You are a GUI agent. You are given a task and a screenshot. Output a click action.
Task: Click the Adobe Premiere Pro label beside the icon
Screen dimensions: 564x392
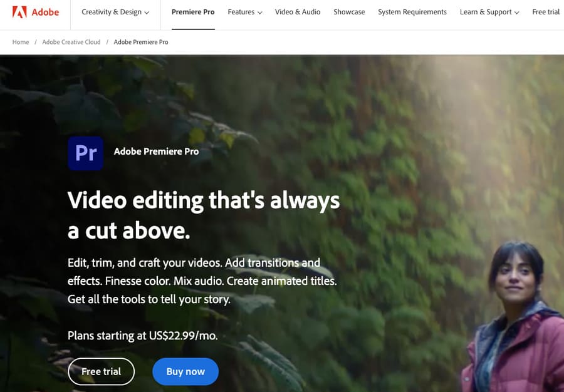(x=156, y=151)
